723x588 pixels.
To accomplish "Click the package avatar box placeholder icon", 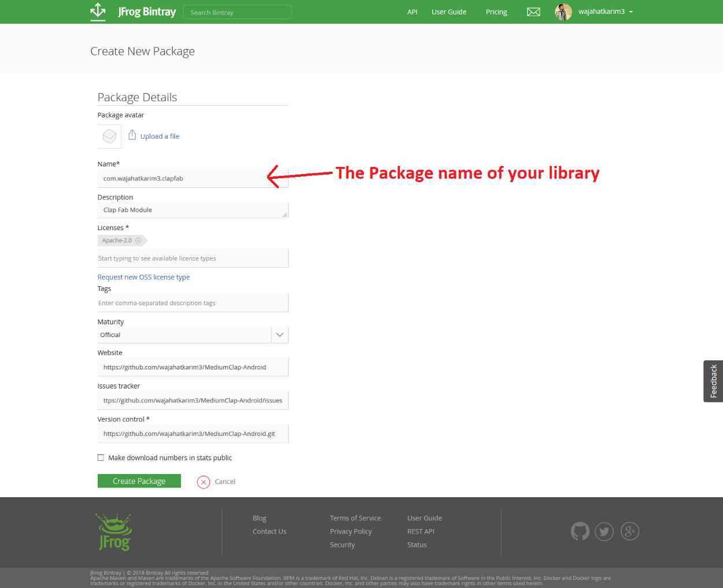I will [109, 136].
